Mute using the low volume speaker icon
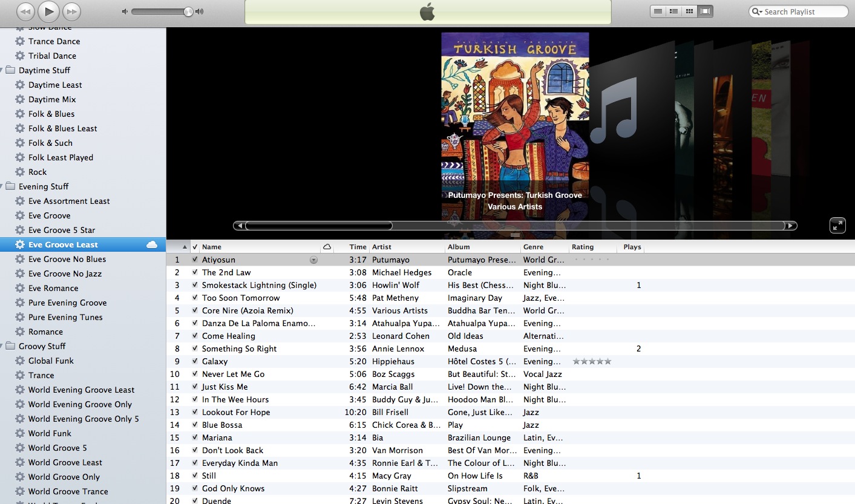This screenshot has width=855, height=504. click(x=125, y=11)
